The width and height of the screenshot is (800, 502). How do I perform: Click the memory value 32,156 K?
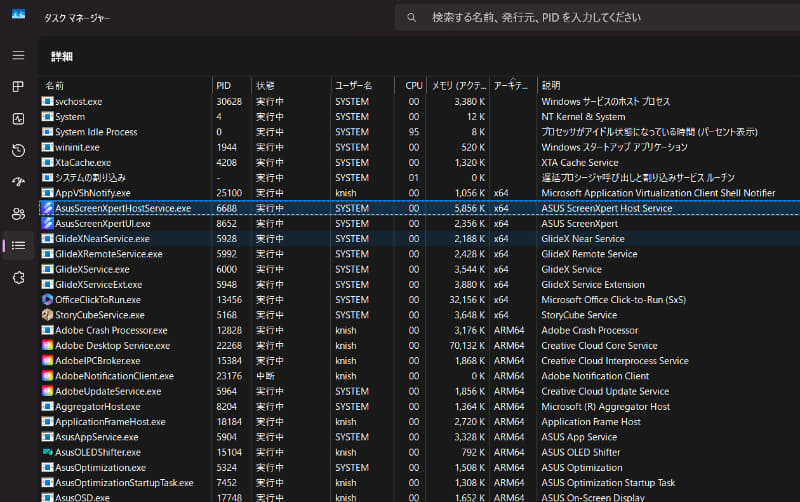pos(467,299)
